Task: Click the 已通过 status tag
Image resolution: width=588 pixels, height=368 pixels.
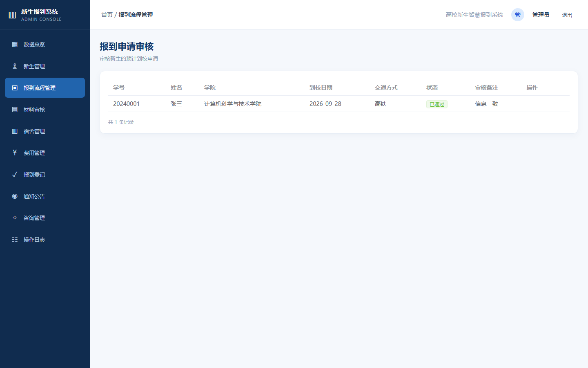Action: pos(437,104)
